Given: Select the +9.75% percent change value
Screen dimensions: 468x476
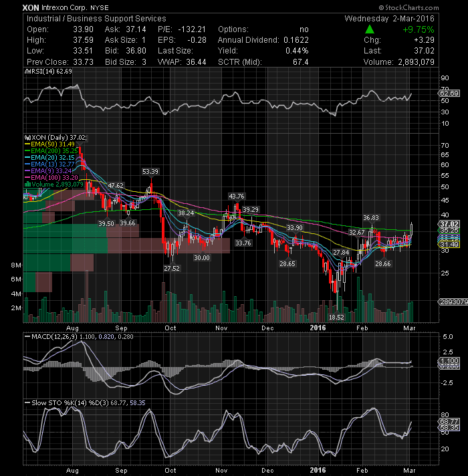Looking at the screenshot, I should [419, 29].
